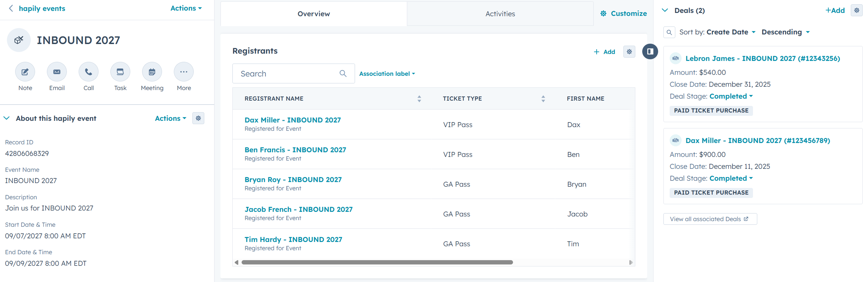The height and width of the screenshot is (282, 868).
Task: Click the Amount $540.00 on Lebron deal
Action: point(712,72)
